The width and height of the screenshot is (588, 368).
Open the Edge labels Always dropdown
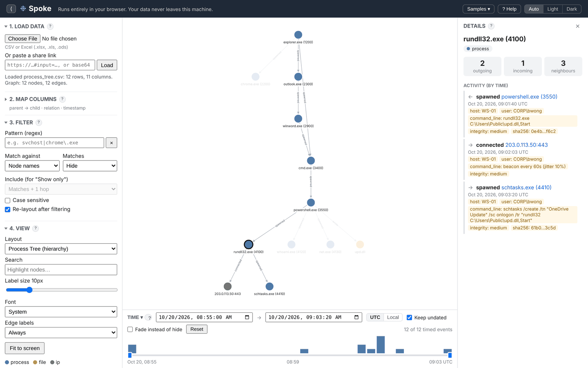coord(61,333)
